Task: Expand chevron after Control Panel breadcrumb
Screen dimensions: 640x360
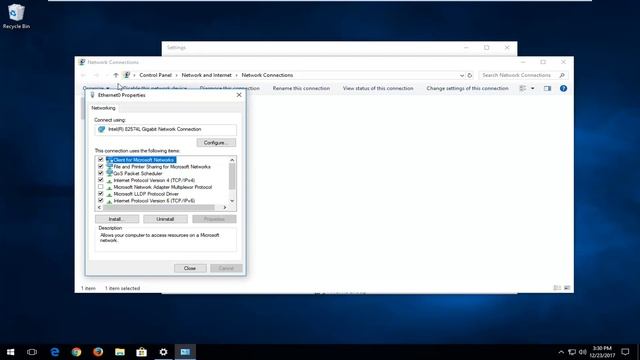Action: 177,75
